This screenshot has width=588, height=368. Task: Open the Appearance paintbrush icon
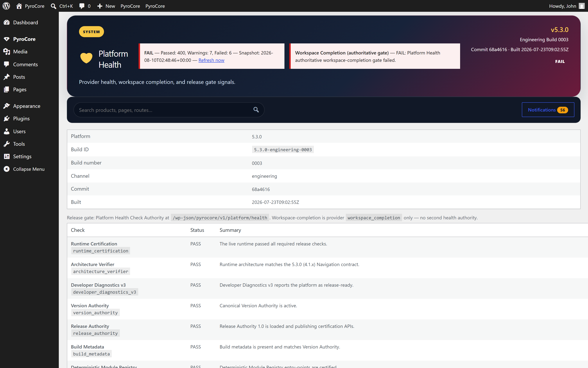[7, 106]
